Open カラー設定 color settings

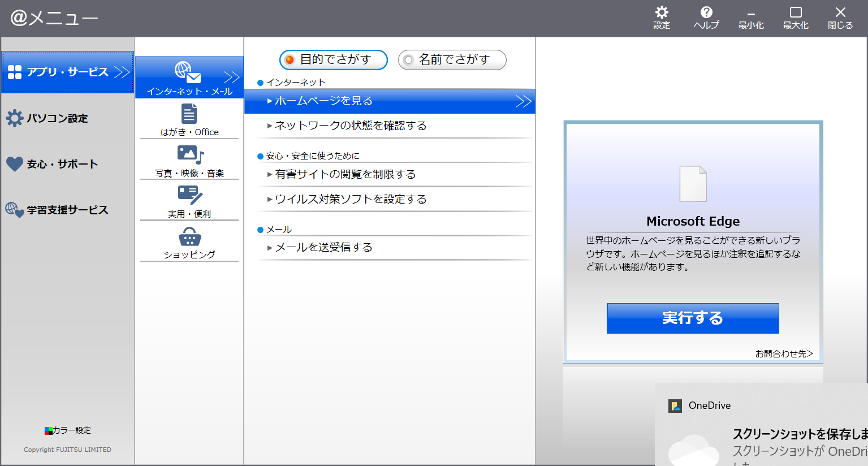(x=68, y=430)
